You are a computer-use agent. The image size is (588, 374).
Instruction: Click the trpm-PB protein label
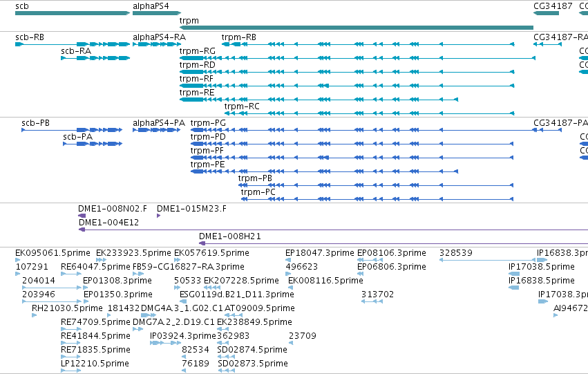tap(255, 178)
